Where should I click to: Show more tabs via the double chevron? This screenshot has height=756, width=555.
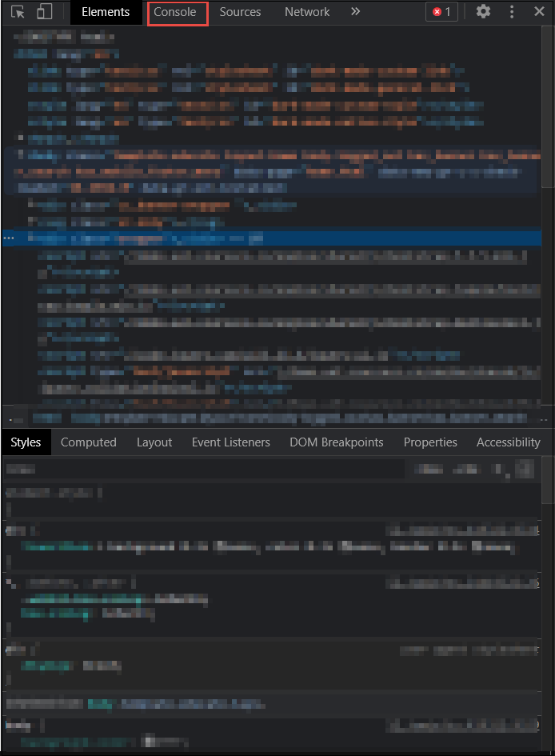(x=356, y=12)
